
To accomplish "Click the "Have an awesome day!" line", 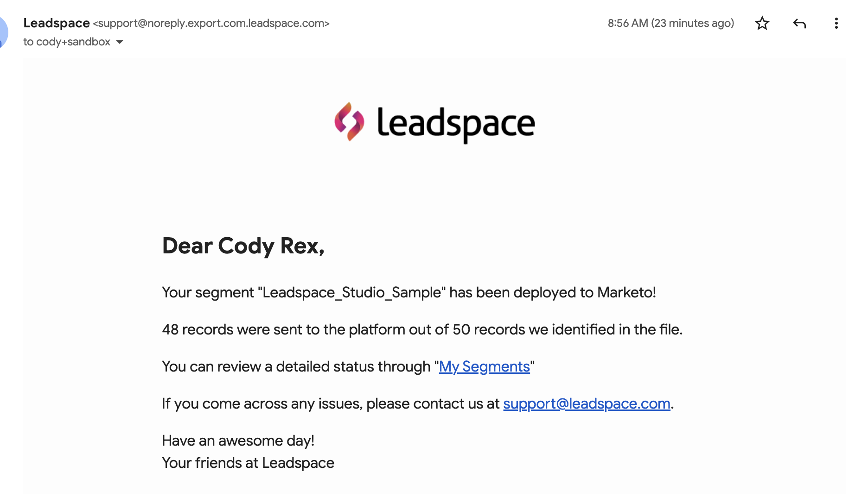I will click(238, 441).
